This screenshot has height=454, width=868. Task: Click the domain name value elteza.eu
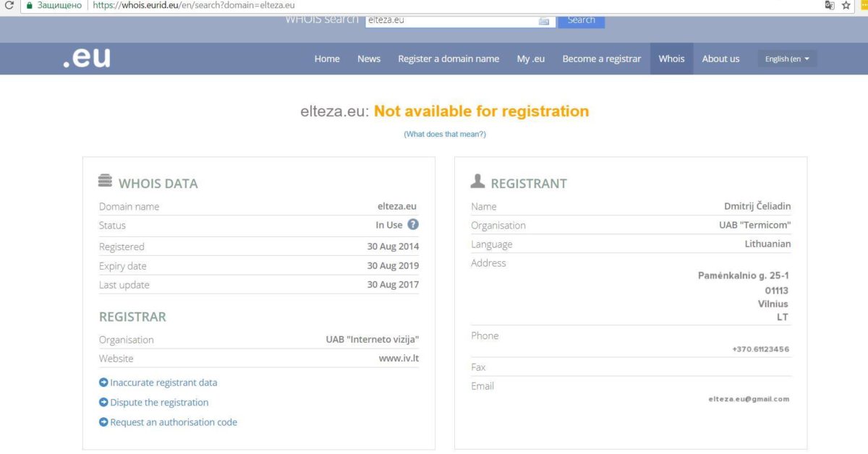click(x=397, y=206)
